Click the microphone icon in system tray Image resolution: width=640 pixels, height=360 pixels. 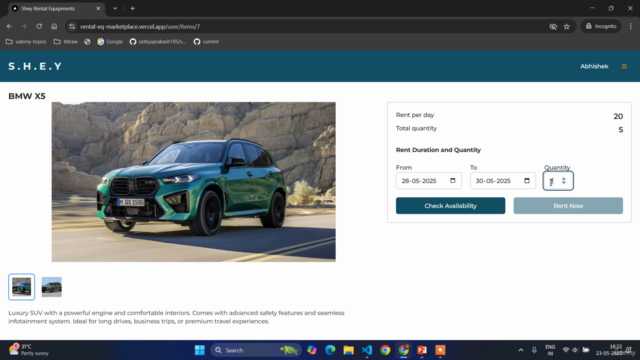coord(534,350)
